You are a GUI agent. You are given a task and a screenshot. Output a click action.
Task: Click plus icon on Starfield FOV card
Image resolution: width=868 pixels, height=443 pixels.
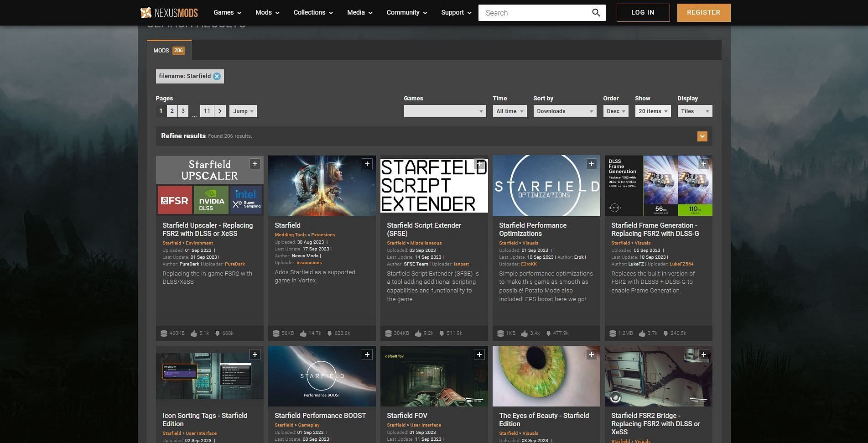(x=479, y=354)
